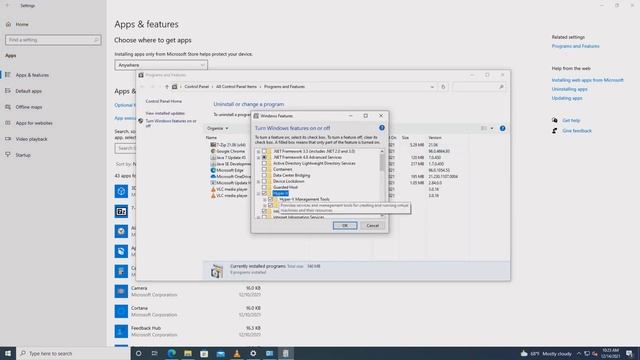Select Google Chrome in the programs list
Viewport: 640px width, 360px height.
point(231,151)
